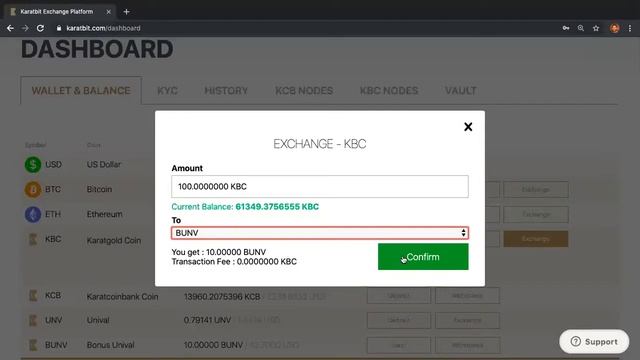Switch to the KYC tab
Screen dimensions: 640x360
point(167,91)
